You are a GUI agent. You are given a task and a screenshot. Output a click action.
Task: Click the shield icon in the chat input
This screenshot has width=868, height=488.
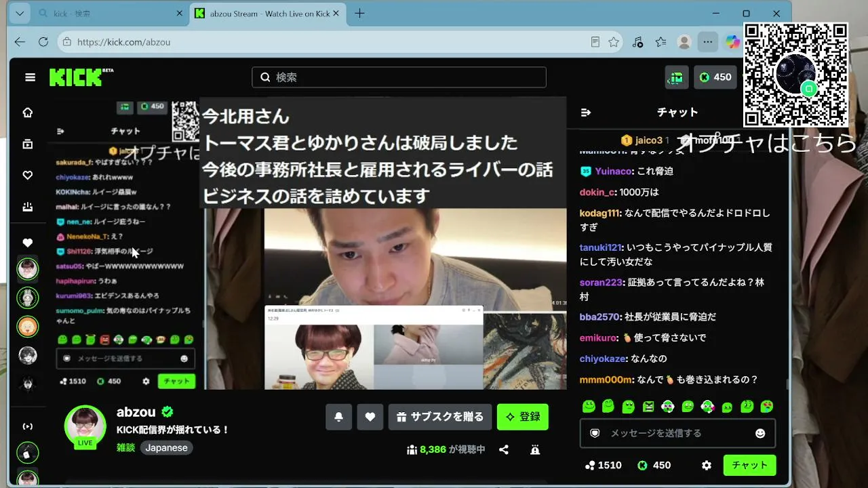pos(595,433)
